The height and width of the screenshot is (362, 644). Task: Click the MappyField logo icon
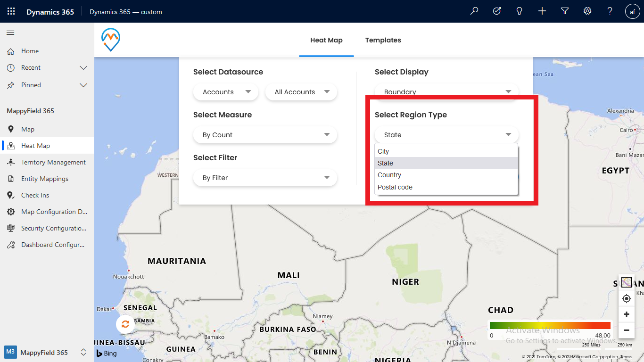pos(111,40)
